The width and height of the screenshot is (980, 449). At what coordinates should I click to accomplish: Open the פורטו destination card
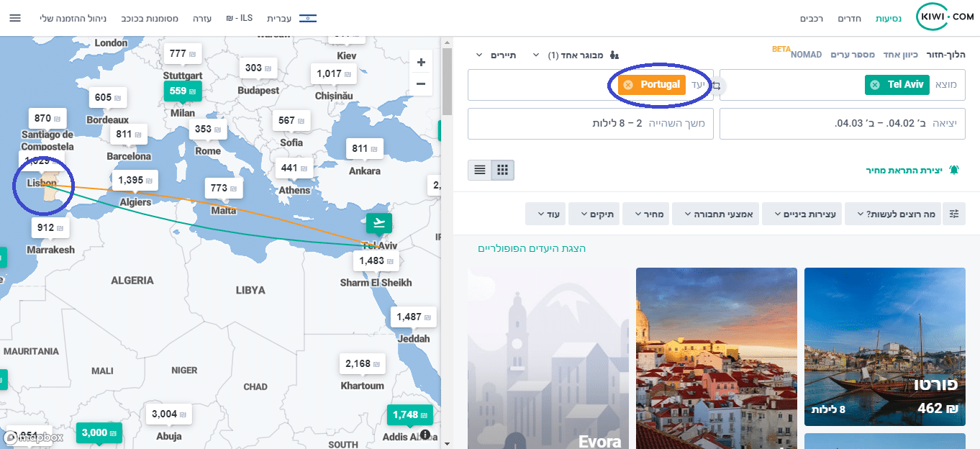point(884,347)
